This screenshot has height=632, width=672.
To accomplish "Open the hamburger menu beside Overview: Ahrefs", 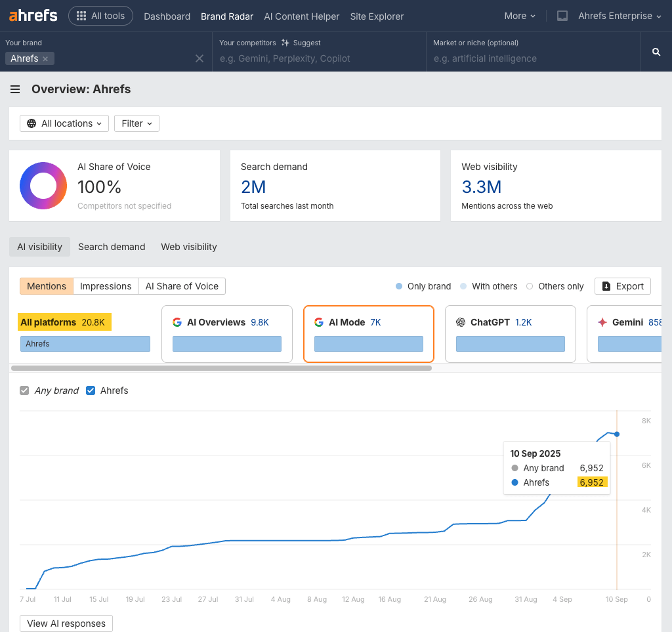I will 14,89.
